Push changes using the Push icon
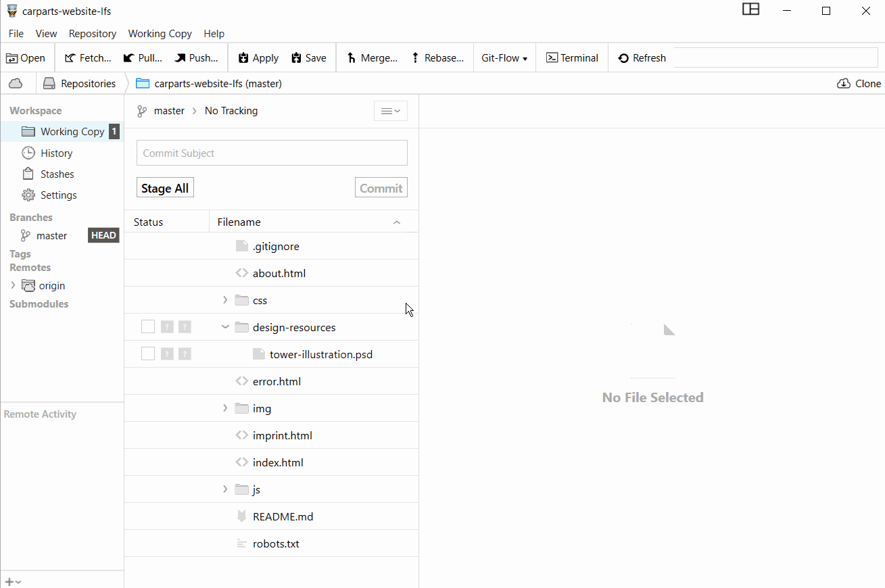 tap(180, 58)
